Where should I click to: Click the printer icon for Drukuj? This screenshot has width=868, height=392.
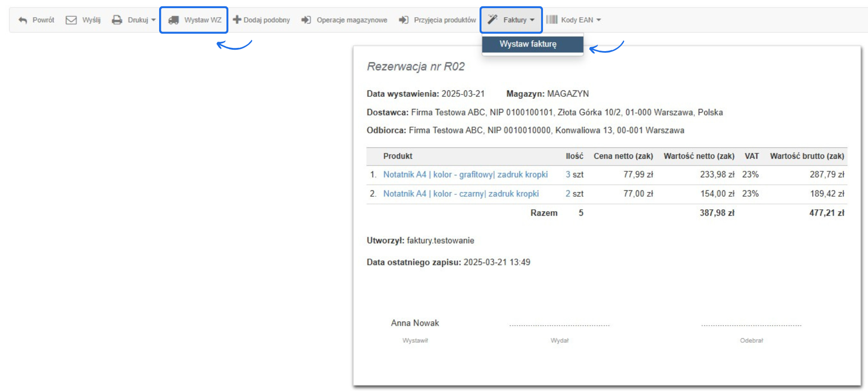coord(117,20)
